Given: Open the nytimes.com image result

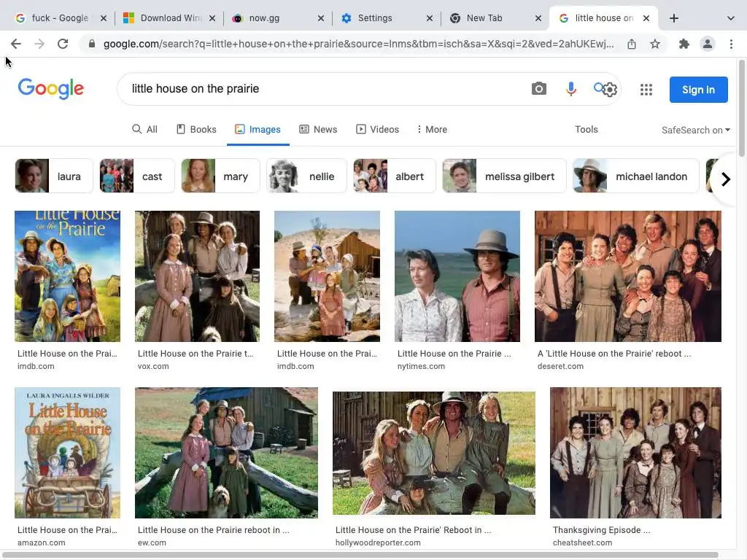Looking at the screenshot, I should click(x=457, y=276).
